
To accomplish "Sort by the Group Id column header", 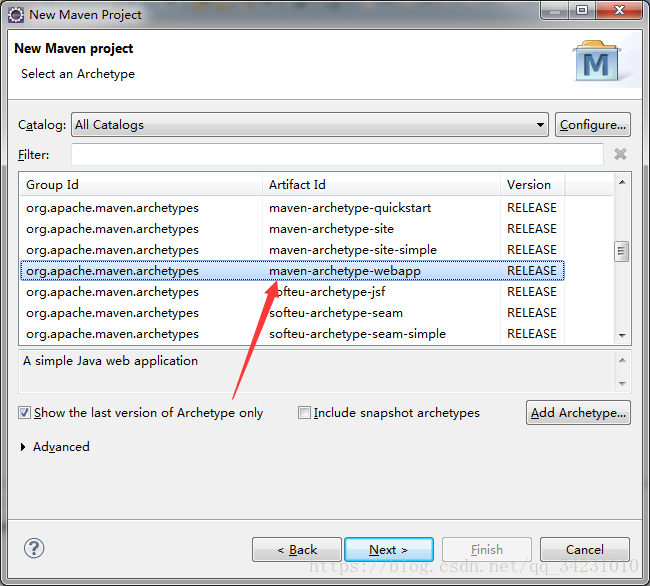I will click(141, 185).
